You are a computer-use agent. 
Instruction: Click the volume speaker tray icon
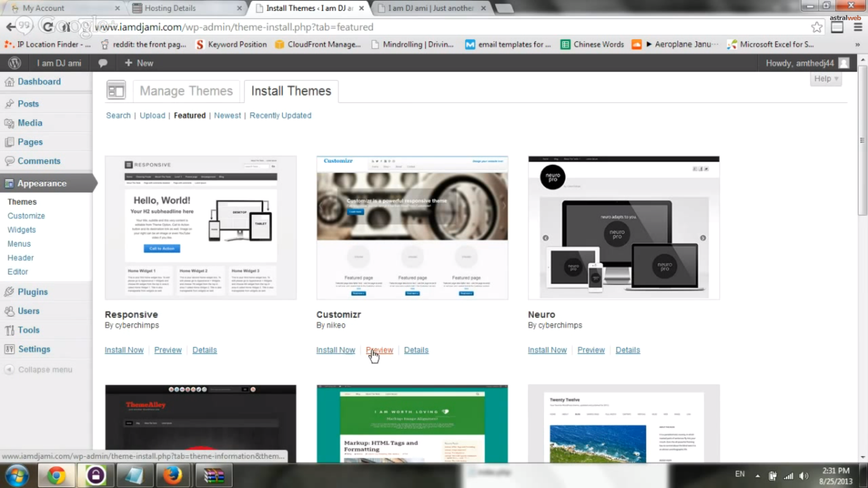tap(803, 475)
